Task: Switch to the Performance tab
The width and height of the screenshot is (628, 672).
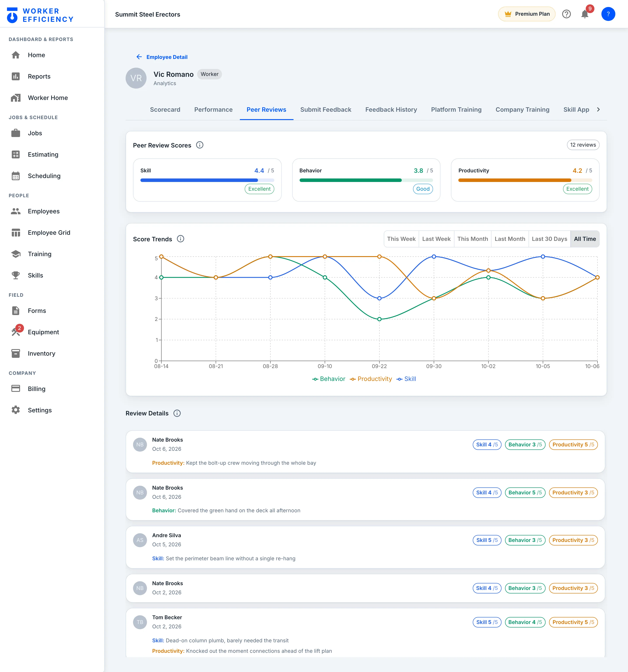Action: 213,110
